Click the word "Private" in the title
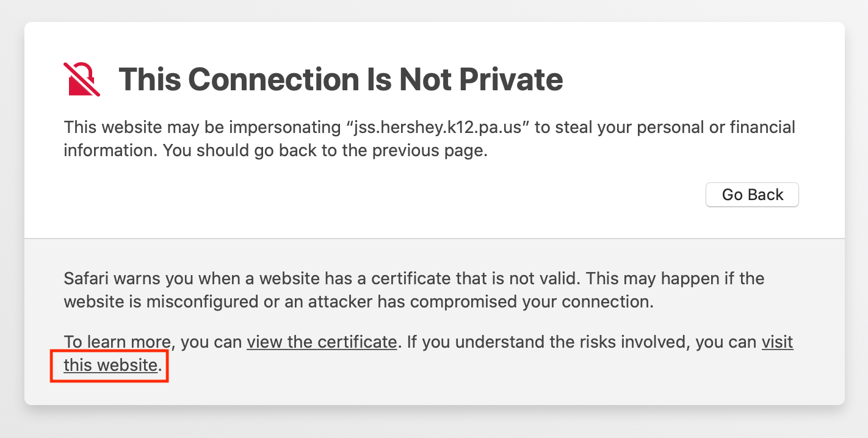The width and height of the screenshot is (868, 438). pos(511,79)
